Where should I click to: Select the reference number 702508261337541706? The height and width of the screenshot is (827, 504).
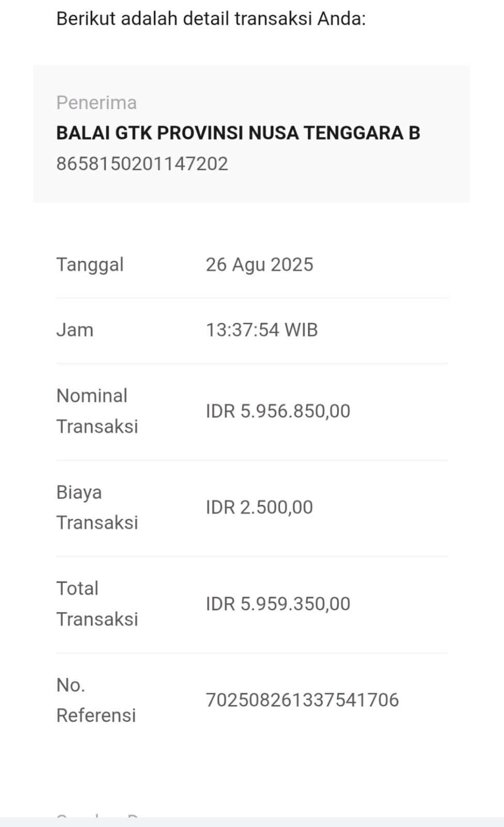click(x=302, y=700)
